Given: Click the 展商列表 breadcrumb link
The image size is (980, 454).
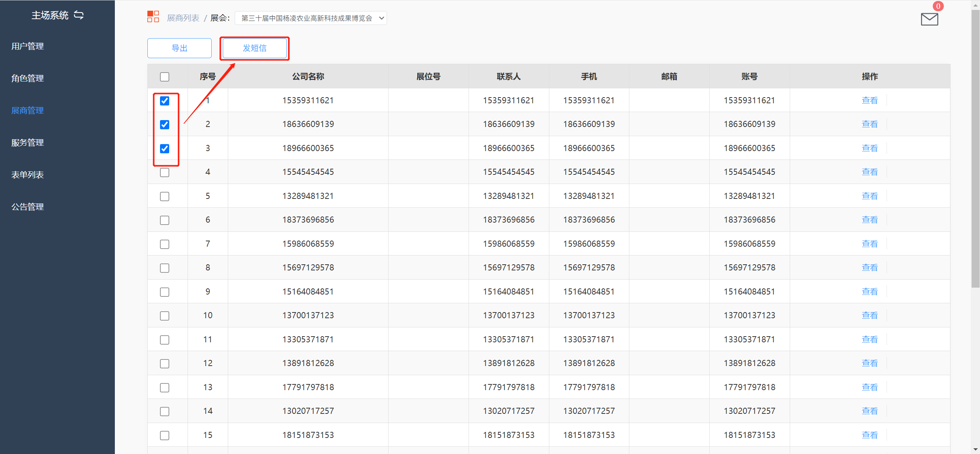Looking at the screenshot, I should coord(183,18).
